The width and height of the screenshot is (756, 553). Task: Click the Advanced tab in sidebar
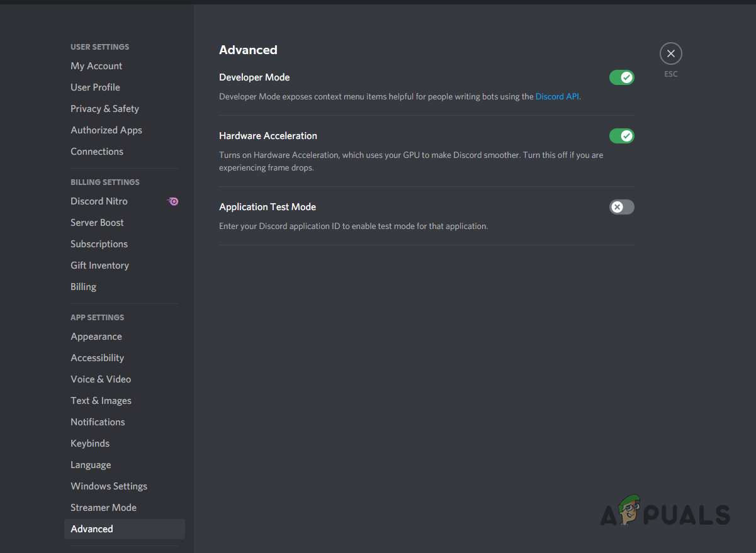pos(92,529)
